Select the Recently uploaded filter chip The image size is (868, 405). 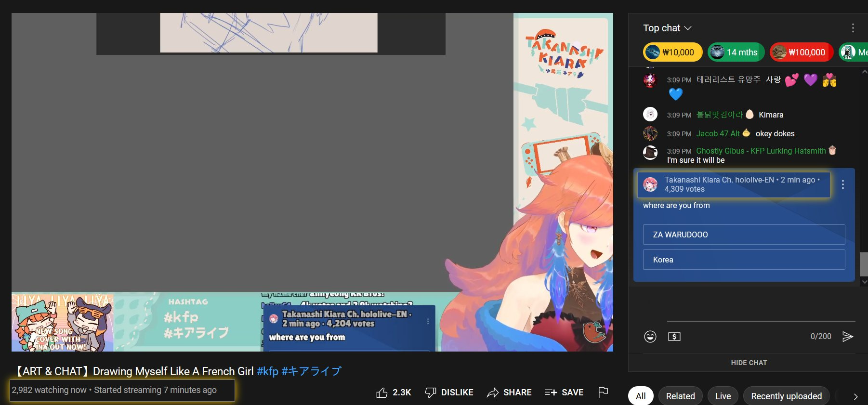pos(787,396)
